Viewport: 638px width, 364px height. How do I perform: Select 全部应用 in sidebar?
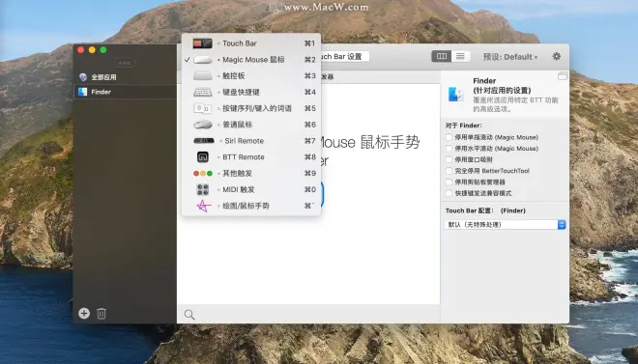(x=125, y=77)
